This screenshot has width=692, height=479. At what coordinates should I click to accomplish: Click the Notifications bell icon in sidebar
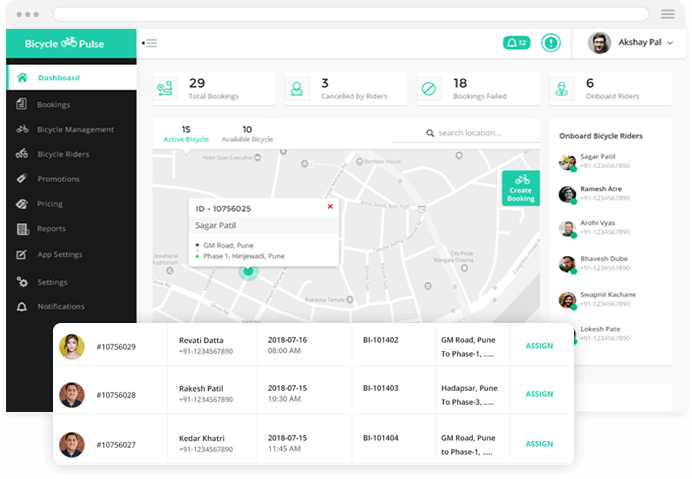coord(22,306)
